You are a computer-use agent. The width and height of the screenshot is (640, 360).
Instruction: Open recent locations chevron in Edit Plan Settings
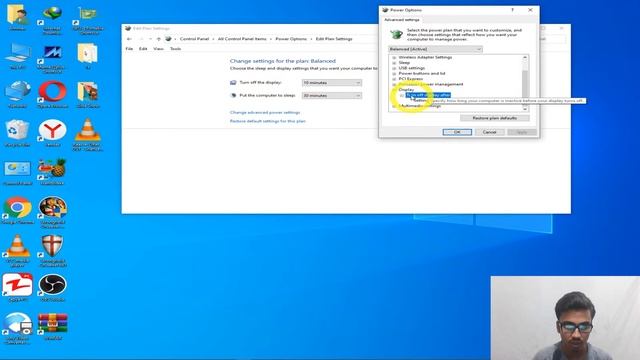(151, 39)
